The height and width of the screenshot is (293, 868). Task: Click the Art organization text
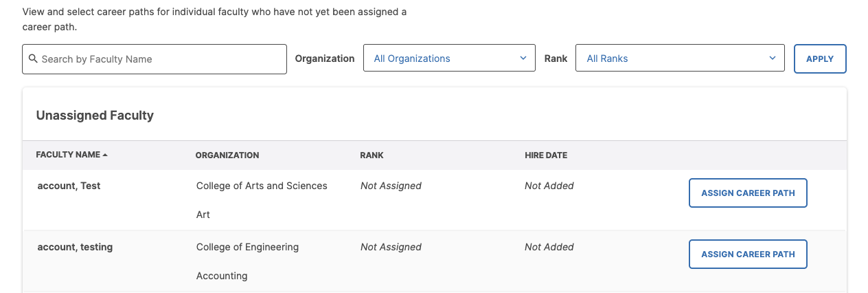pos(203,215)
